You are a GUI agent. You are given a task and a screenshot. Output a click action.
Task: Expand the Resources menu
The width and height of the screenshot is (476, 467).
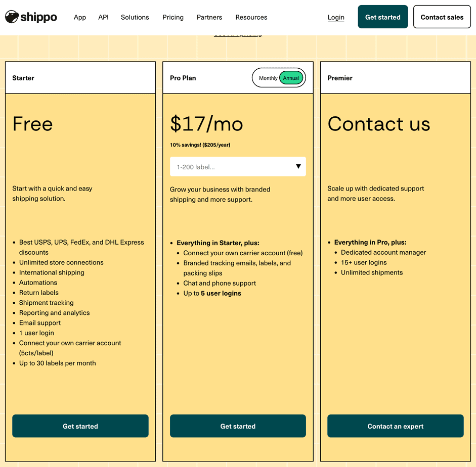click(x=251, y=17)
